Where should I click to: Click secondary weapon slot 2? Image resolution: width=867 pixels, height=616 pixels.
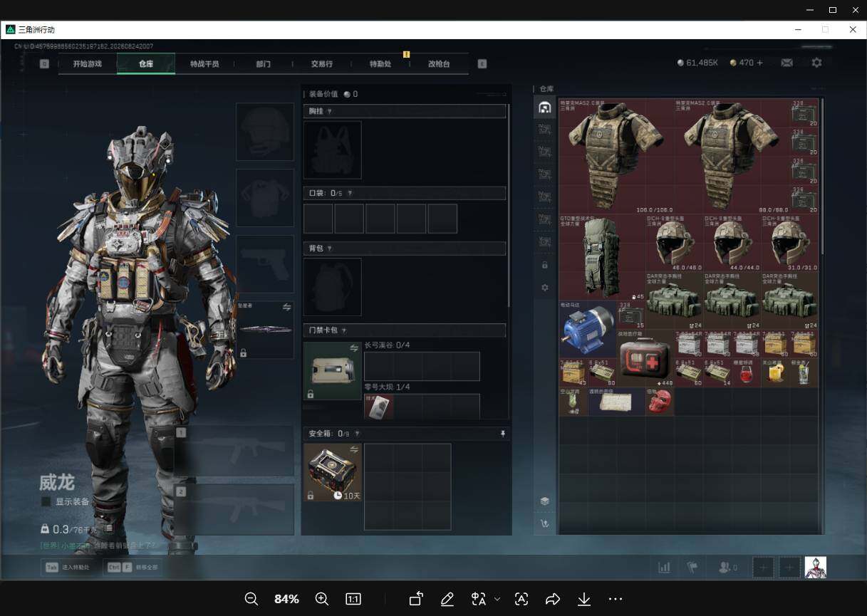[x=236, y=509]
